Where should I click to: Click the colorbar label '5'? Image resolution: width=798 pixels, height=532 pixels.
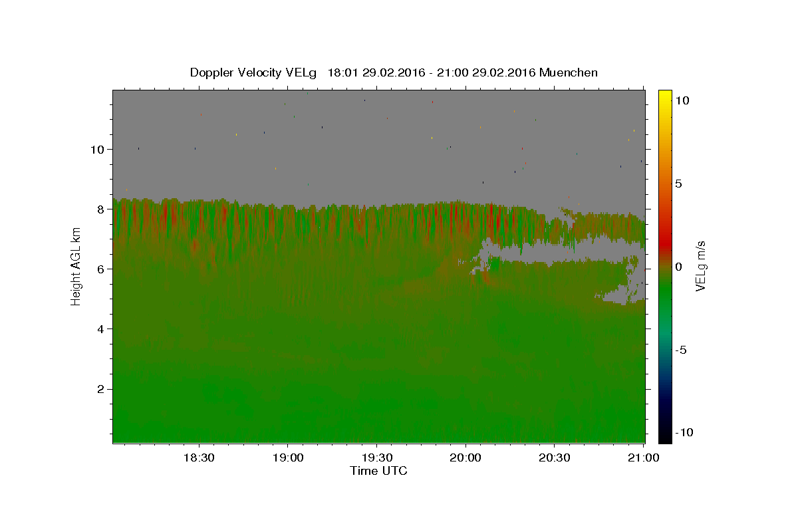point(678,184)
